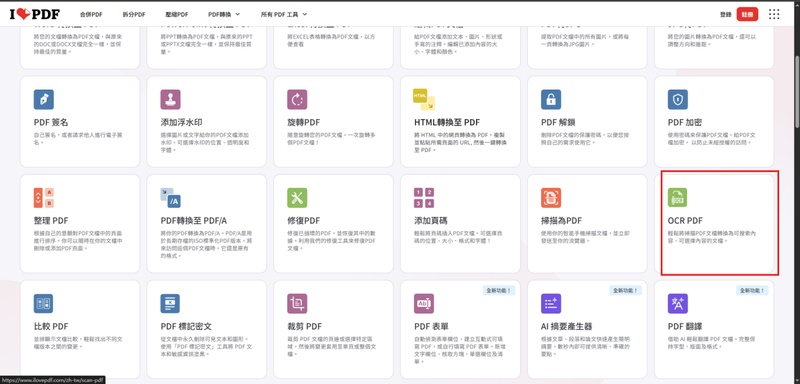The width and height of the screenshot is (800, 384).
Task: Open the HTML轉換至 PDF title
Action: [x=447, y=122]
